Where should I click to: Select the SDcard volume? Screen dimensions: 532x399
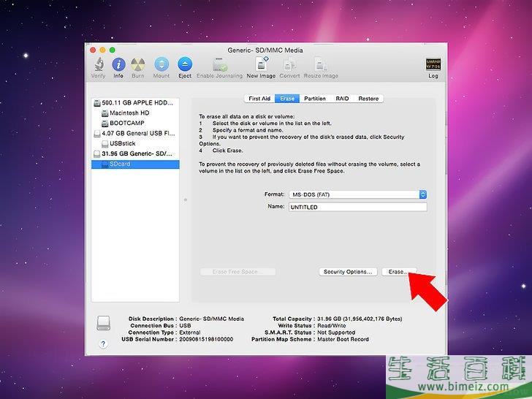point(135,164)
